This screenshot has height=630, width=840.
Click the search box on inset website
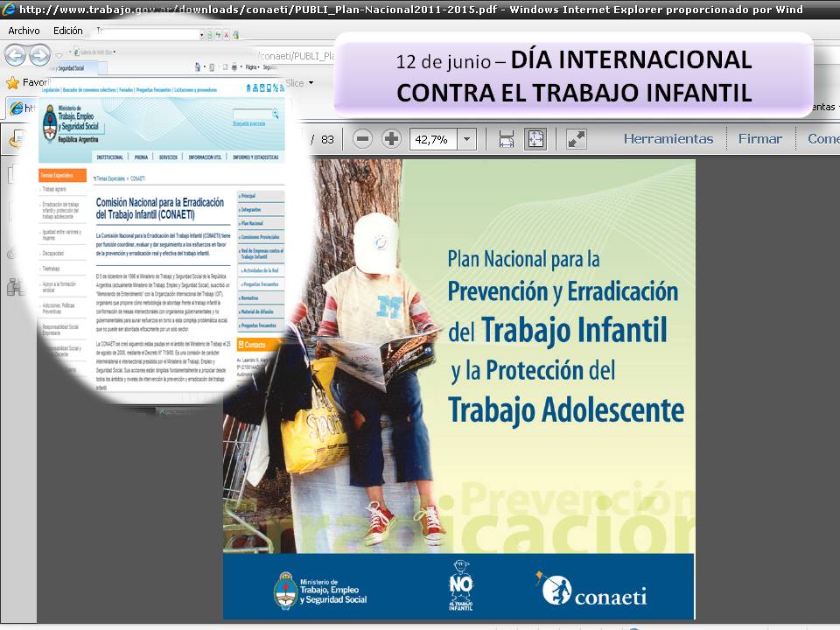click(x=252, y=114)
